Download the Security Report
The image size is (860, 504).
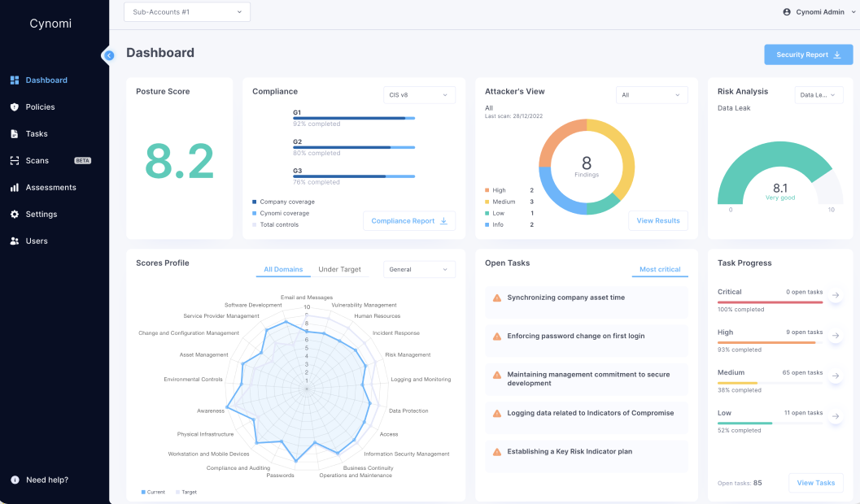(x=808, y=54)
